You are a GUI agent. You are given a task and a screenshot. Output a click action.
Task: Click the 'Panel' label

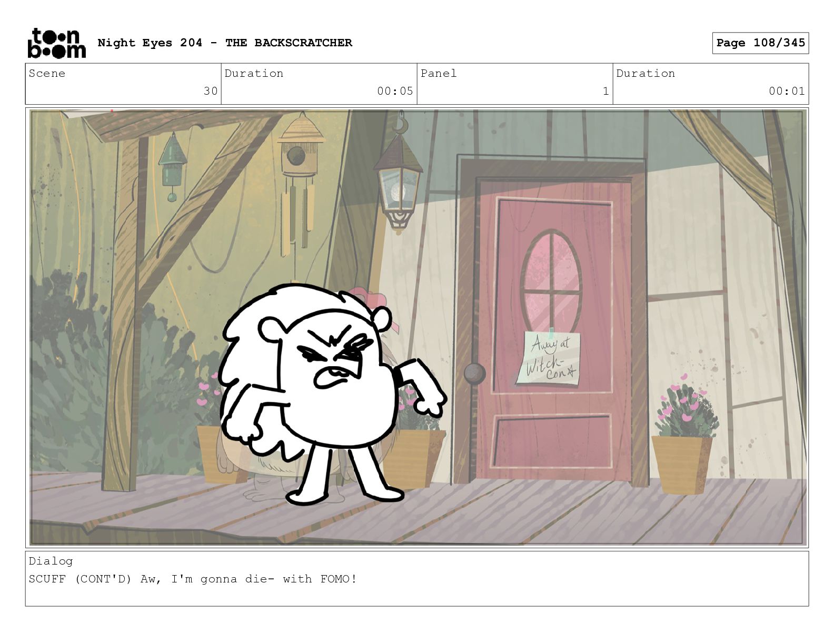coord(439,74)
